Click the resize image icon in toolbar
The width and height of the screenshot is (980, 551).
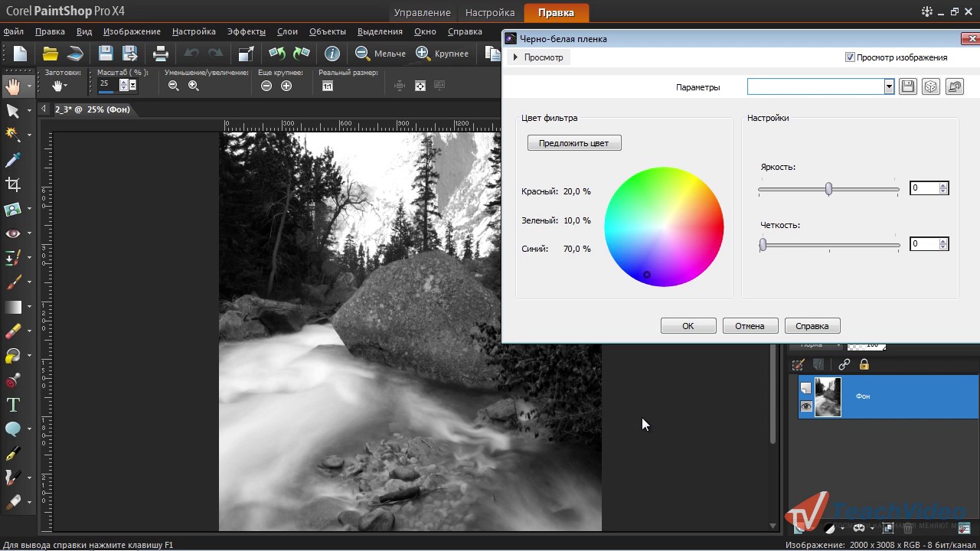[x=246, y=53]
